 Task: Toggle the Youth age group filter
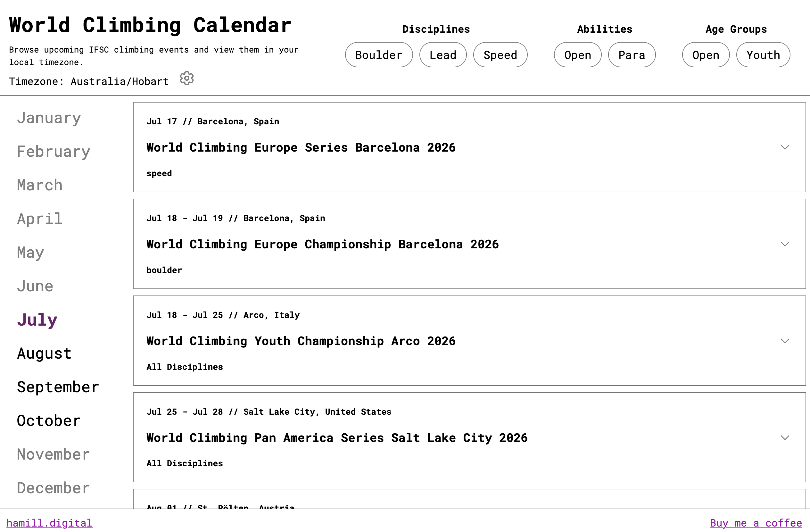click(763, 55)
